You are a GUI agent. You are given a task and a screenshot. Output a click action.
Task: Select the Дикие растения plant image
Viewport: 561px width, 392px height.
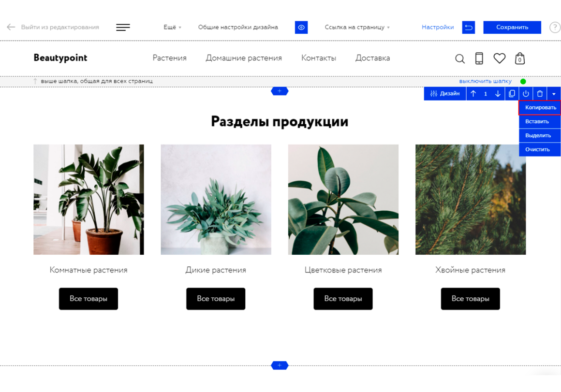pos(216,200)
